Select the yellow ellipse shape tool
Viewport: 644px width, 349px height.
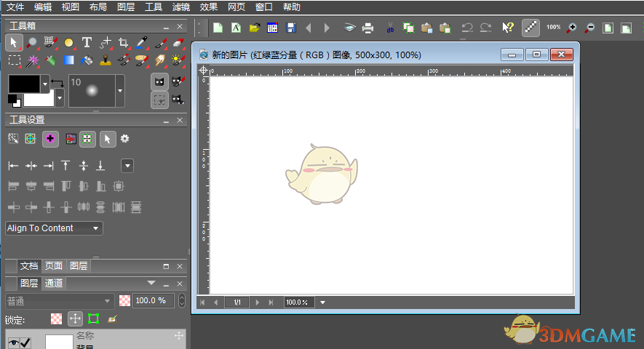[68, 42]
